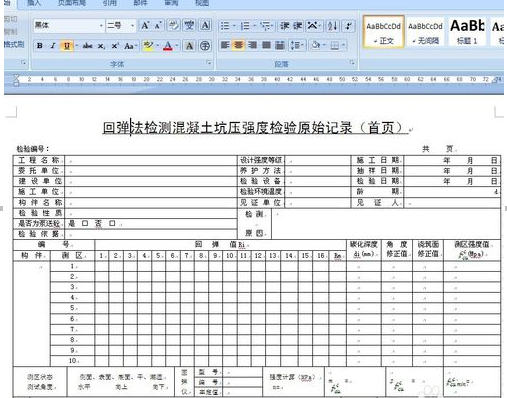Click the Increase Indent icon
The height and width of the screenshot is (398, 507).
coord(297,26)
